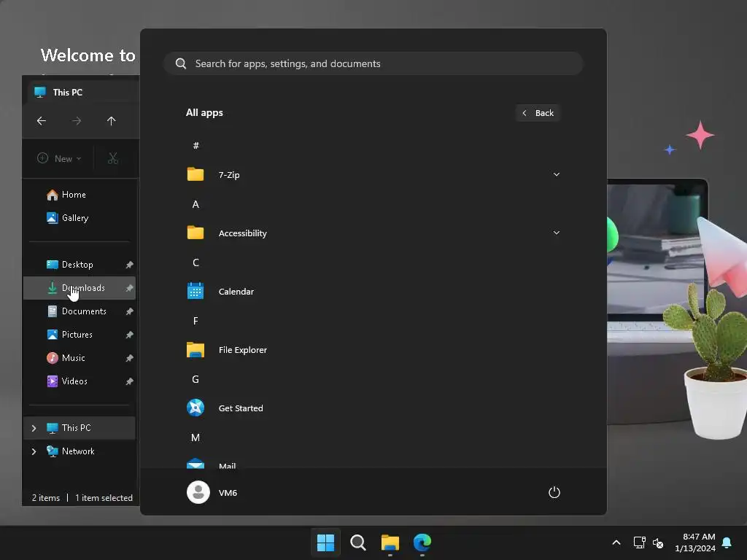Open Microsoft Edge from the taskbar
Image resolution: width=747 pixels, height=560 pixels.
click(x=422, y=542)
